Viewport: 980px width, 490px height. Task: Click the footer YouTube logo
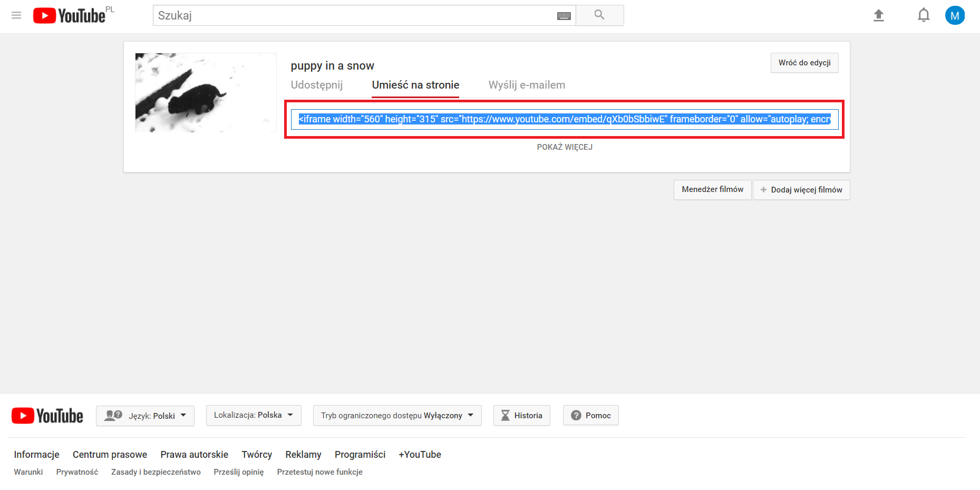(47, 416)
